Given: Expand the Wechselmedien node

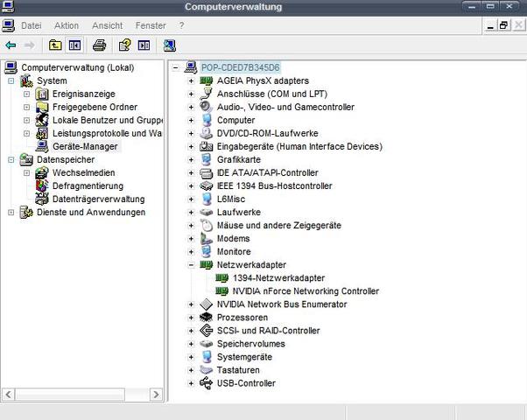Looking at the screenshot, I should (x=26, y=172).
